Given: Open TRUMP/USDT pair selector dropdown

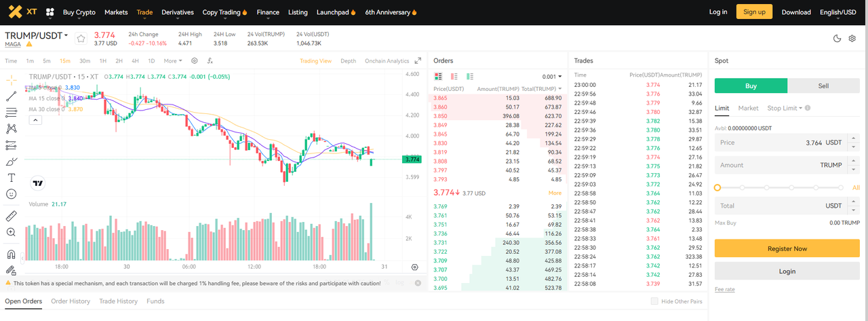Looking at the screenshot, I should click(x=37, y=35).
